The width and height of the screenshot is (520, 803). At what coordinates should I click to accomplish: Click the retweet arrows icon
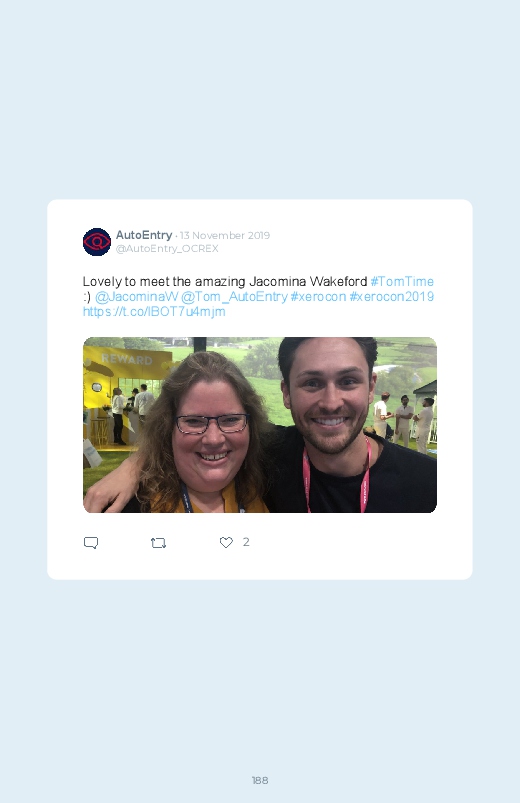(158, 543)
